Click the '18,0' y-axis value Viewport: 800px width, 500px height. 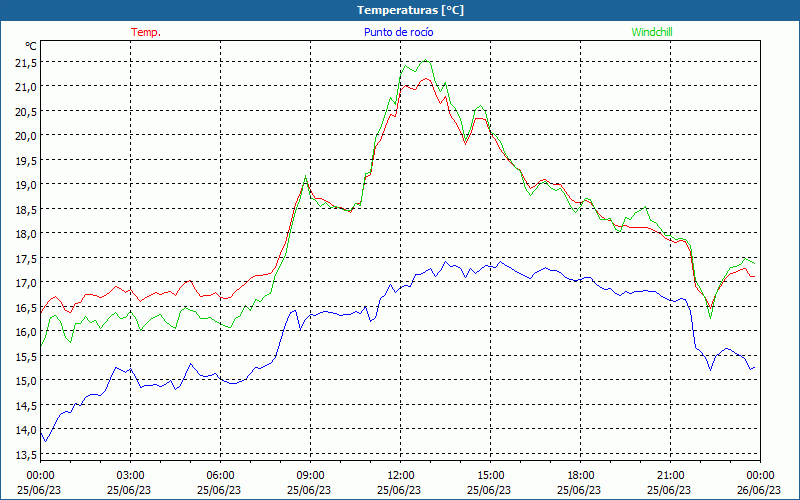(27, 234)
